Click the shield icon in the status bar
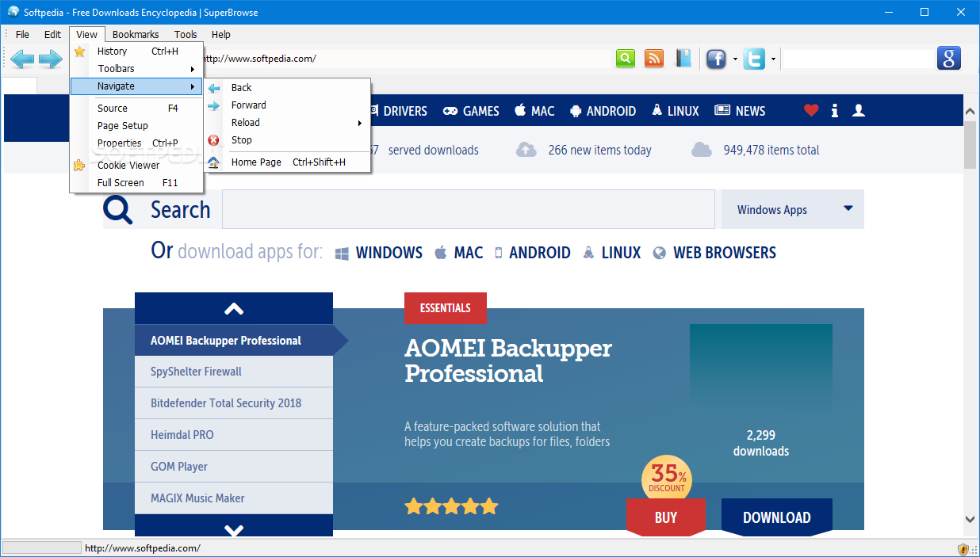The width and height of the screenshot is (980, 557). tap(963, 548)
